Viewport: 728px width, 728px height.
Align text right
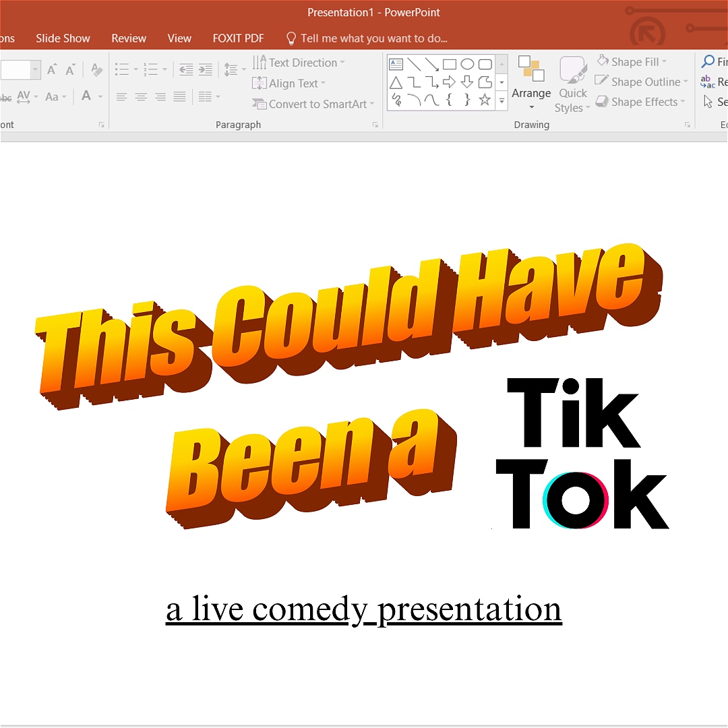[160, 96]
